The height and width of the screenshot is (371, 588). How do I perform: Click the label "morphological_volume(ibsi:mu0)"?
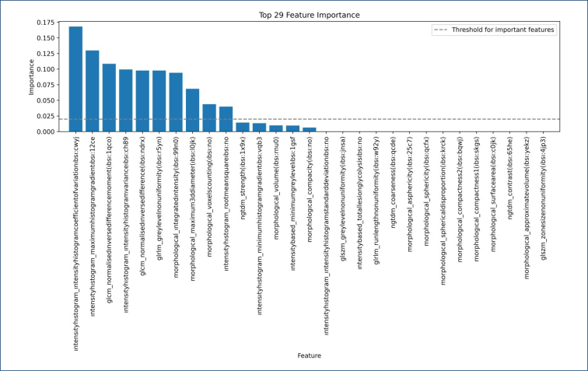(276, 188)
